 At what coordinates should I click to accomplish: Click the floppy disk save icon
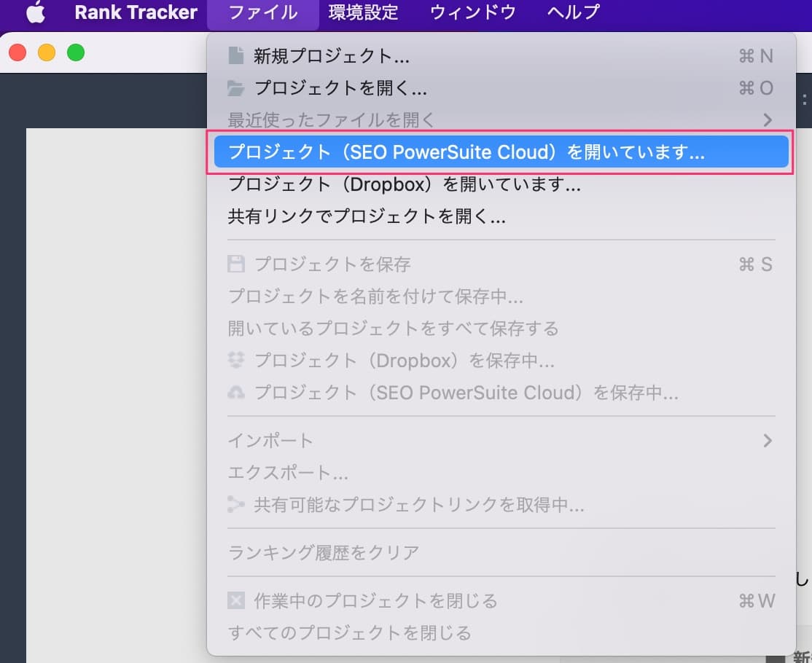(236, 264)
